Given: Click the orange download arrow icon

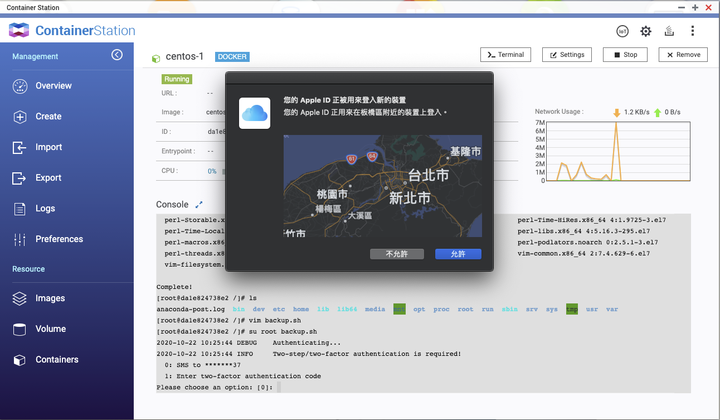Looking at the screenshot, I should pos(617,112).
